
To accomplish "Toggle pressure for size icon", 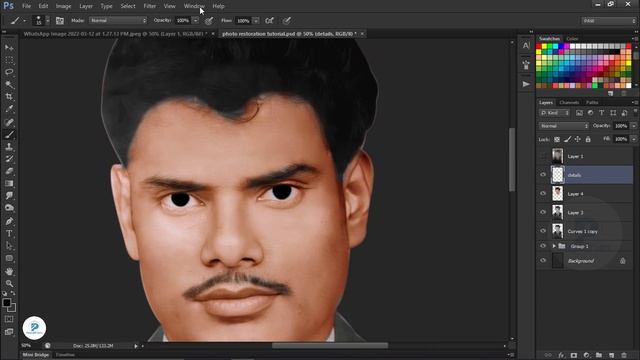I will (287, 20).
